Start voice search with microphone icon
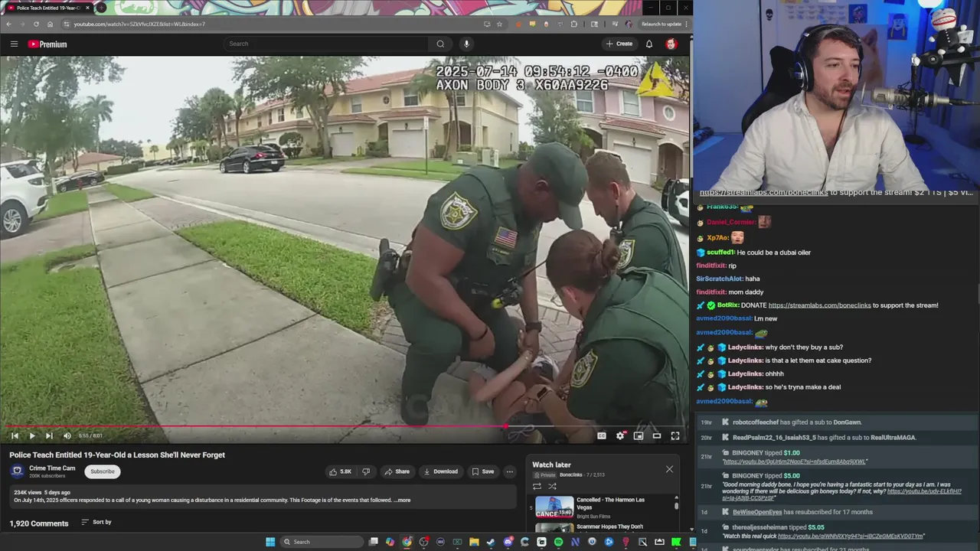This screenshot has height=551, width=980. (x=466, y=44)
